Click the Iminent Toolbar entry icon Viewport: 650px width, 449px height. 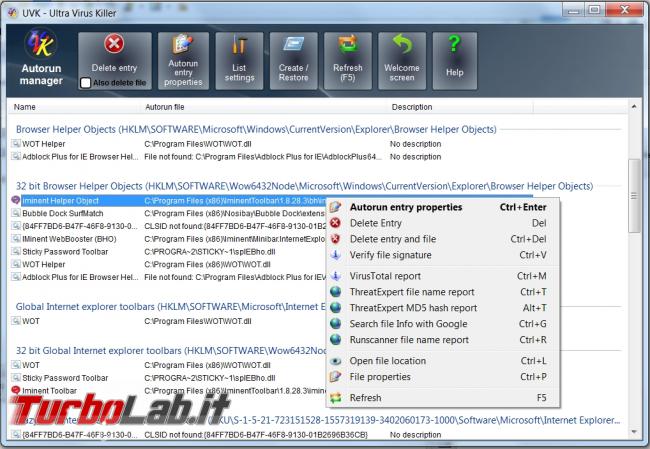16,390
